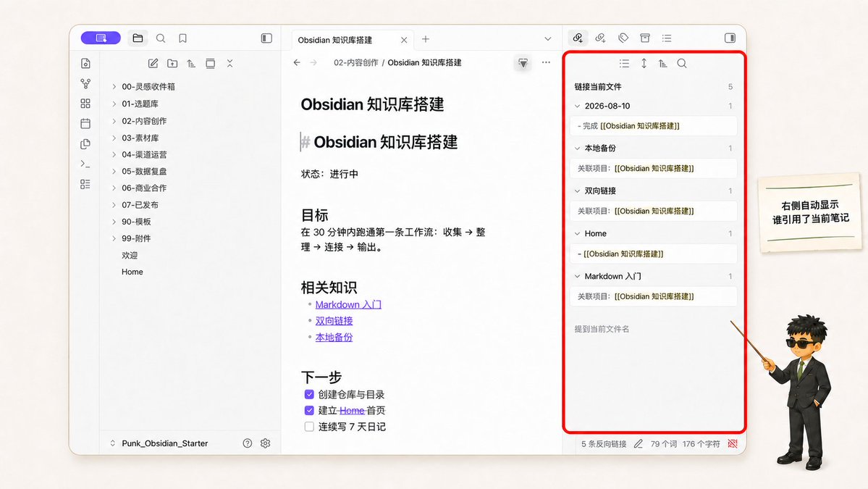The image size is (868, 489).
Task: Toggle the right sidebar collapse icon
Action: click(x=730, y=38)
